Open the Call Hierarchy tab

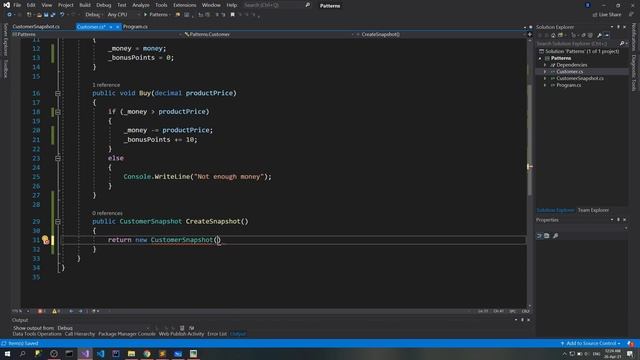(x=80, y=334)
